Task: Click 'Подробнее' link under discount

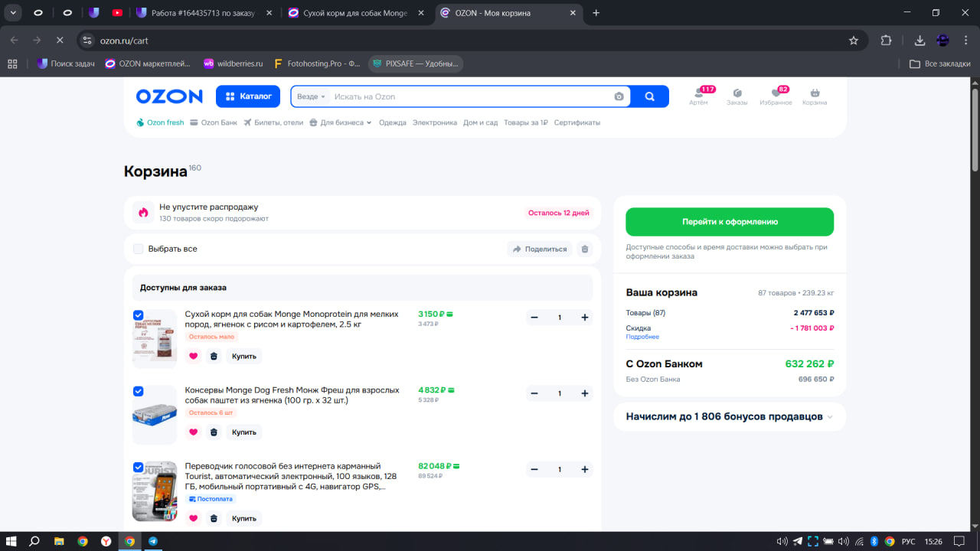Action: tap(642, 337)
